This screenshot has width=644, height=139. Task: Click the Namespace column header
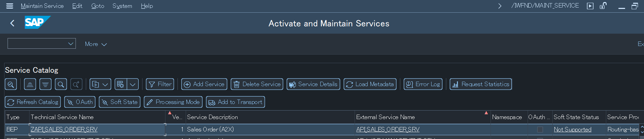pos(508,117)
